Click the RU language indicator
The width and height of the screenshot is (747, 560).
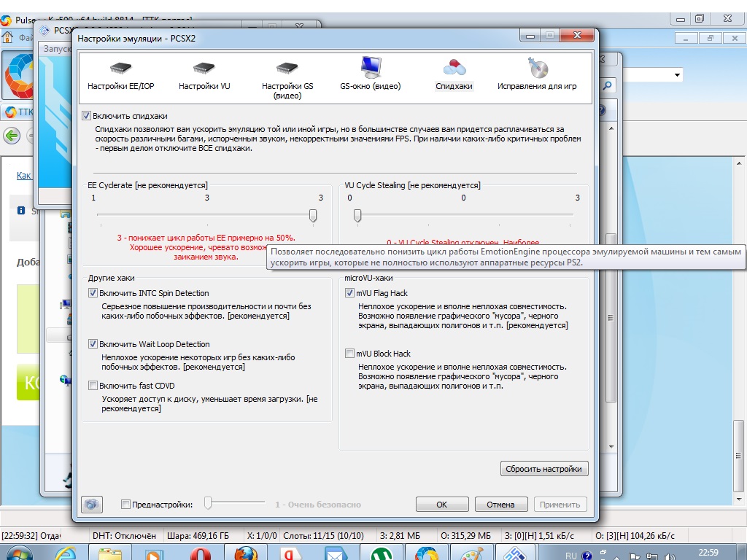click(x=571, y=556)
